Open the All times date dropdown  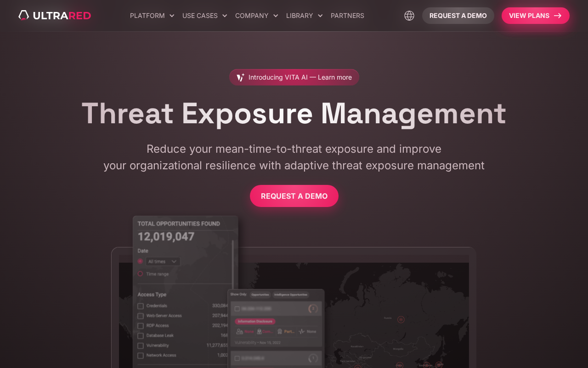[163, 261]
